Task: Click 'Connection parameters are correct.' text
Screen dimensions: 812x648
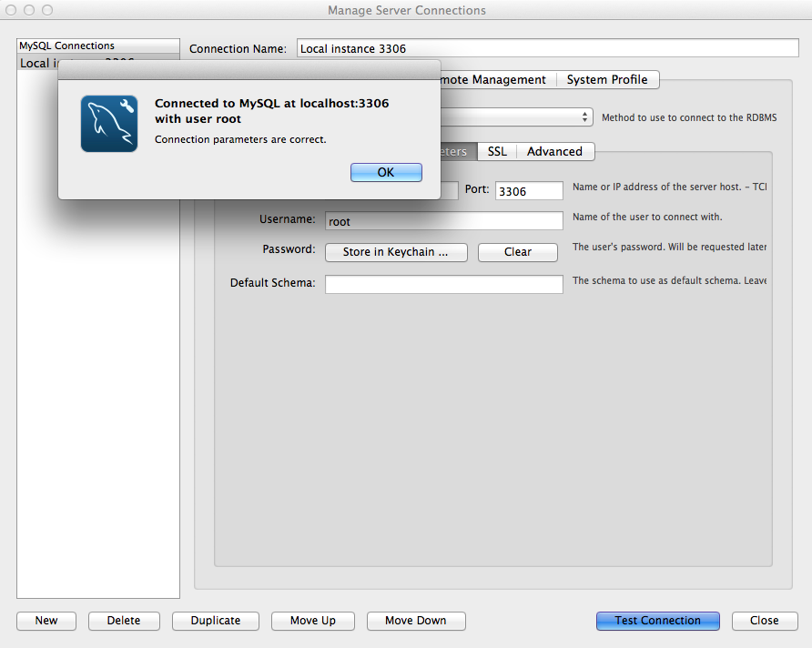Action: [x=240, y=140]
